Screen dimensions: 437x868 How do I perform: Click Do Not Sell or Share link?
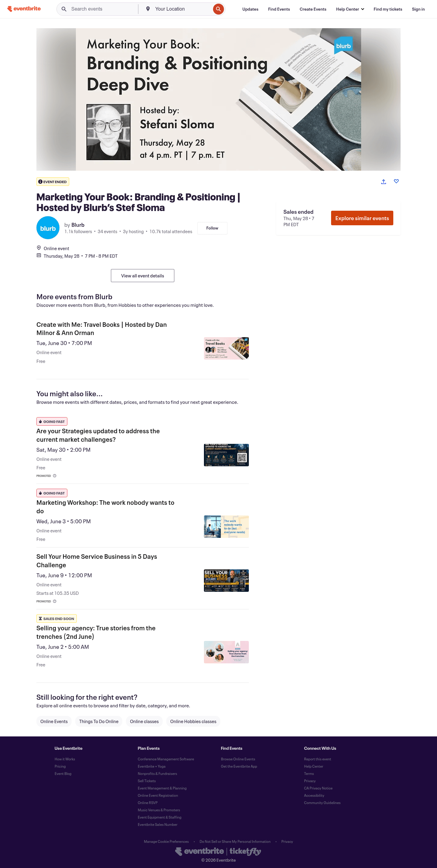point(235,841)
